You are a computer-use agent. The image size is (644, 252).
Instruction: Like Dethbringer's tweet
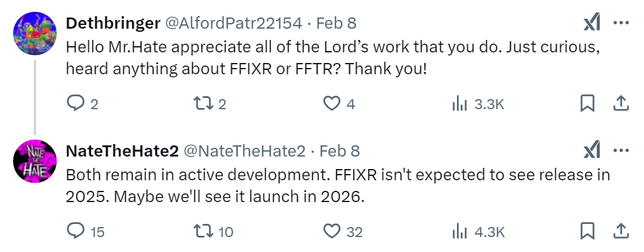point(331,104)
